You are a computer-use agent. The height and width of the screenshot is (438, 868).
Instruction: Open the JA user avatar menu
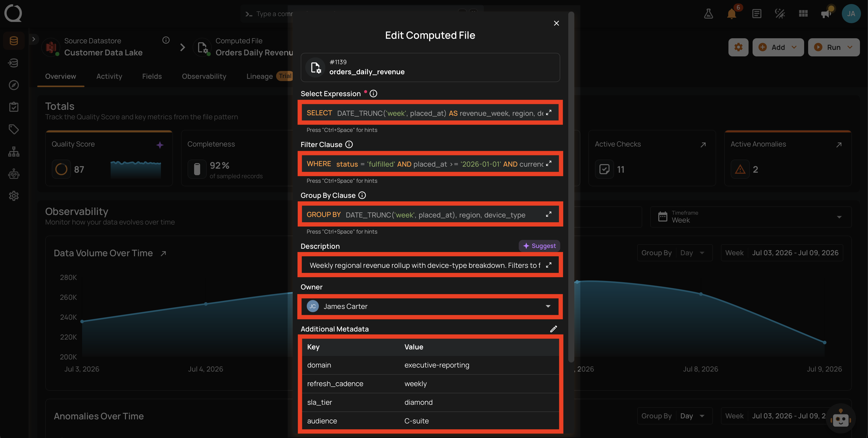point(851,14)
